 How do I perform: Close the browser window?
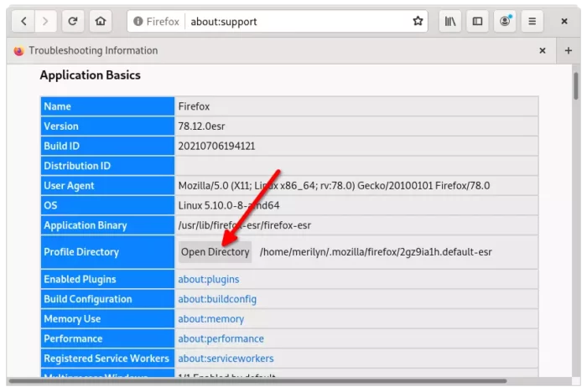(x=564, y=21)
